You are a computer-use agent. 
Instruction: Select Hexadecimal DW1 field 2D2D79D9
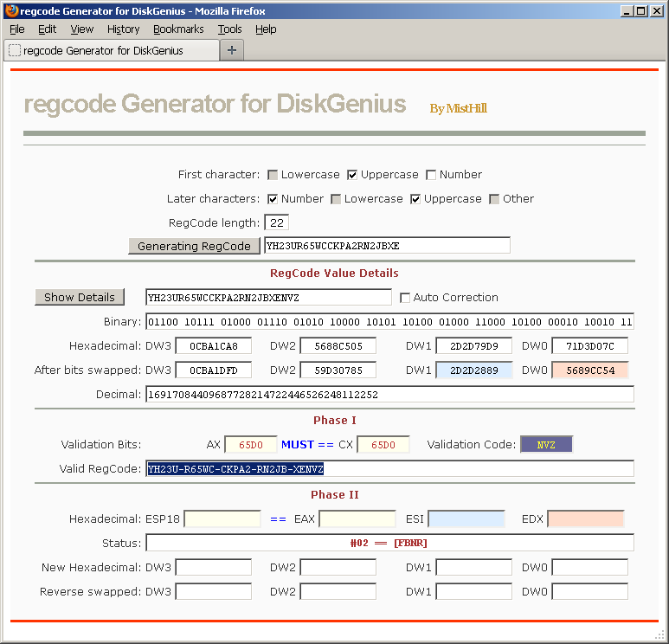click(x=473, y=346)
